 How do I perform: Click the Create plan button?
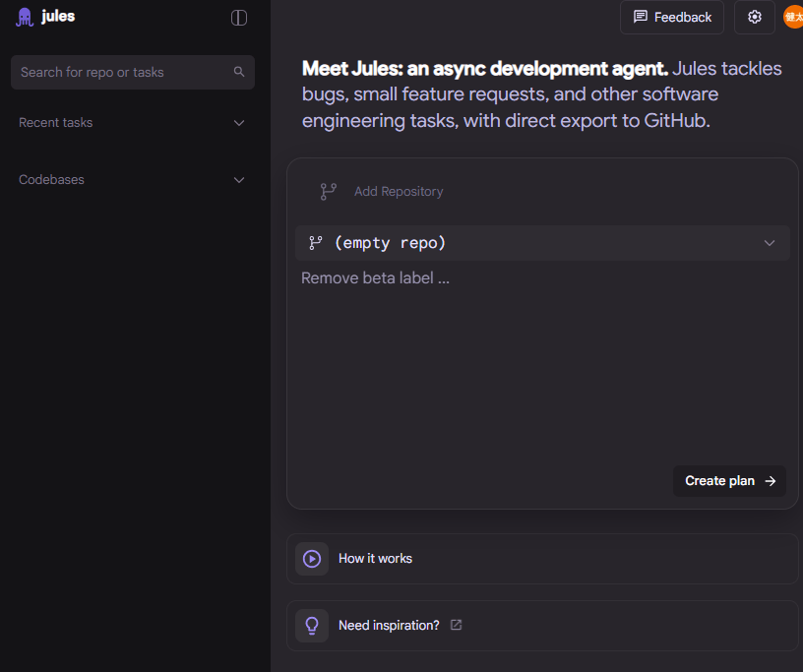(x=729, y=481)
